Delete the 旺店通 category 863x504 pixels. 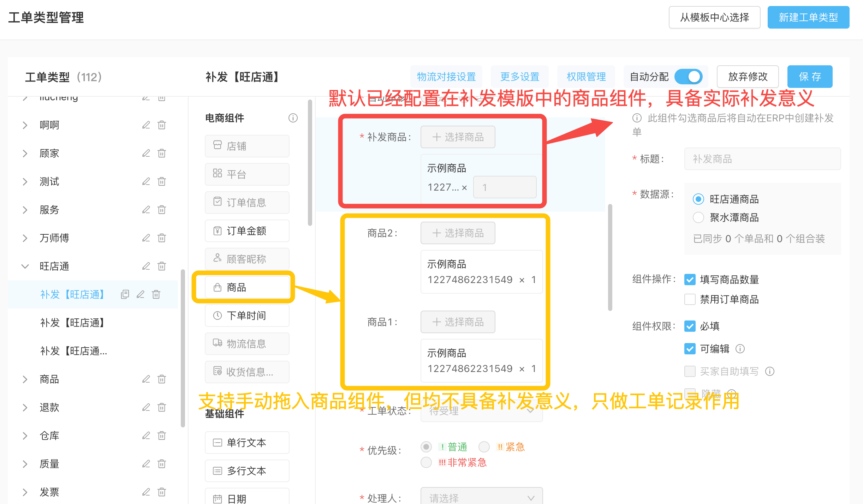click(x=162, y=266)
